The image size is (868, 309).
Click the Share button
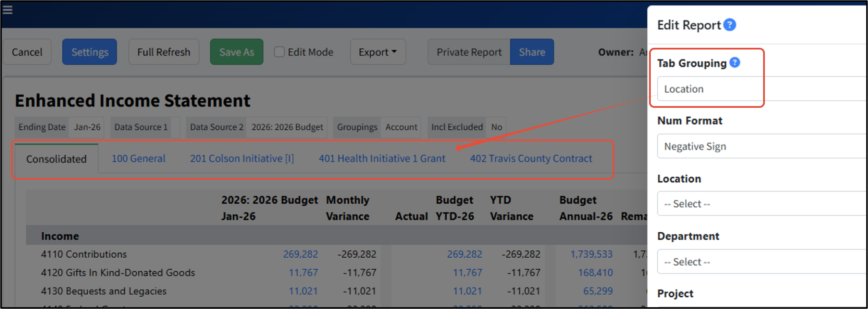532,52
